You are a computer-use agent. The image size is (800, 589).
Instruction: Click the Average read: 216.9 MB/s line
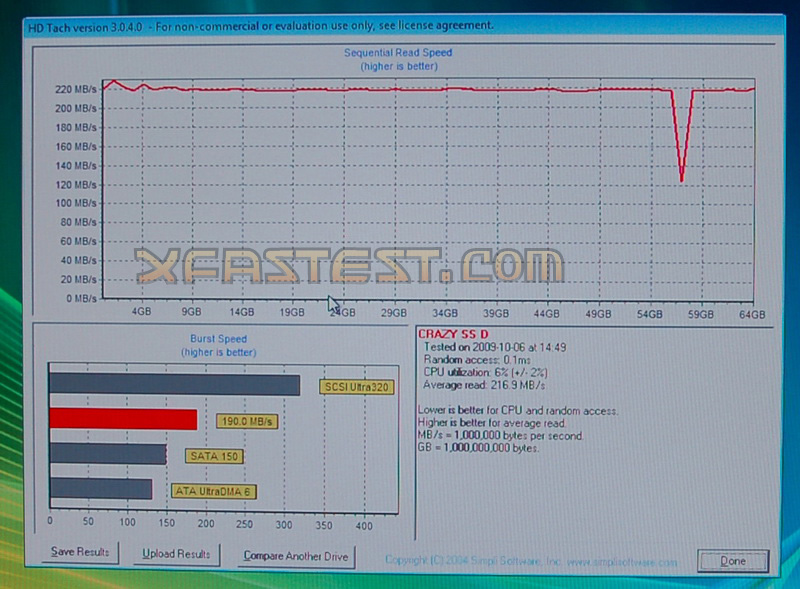(x=484, y=385)
